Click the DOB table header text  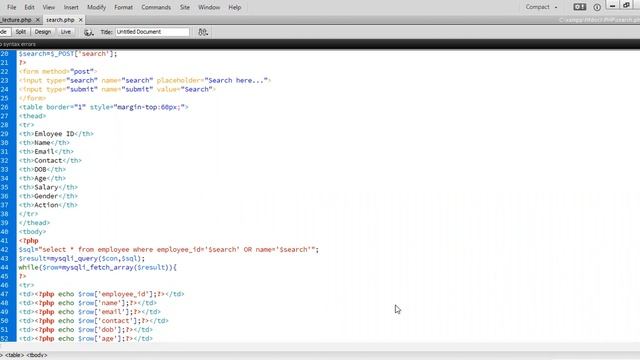pos(40,169)
